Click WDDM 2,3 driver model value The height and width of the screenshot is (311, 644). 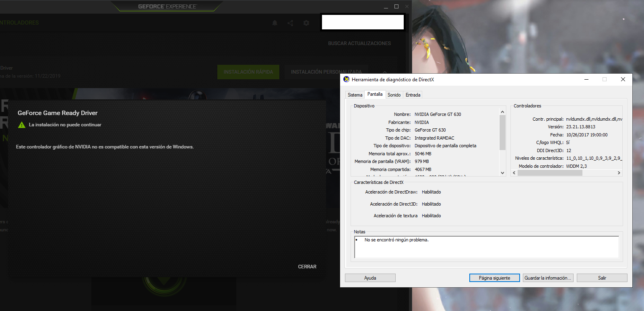(576, 166)
